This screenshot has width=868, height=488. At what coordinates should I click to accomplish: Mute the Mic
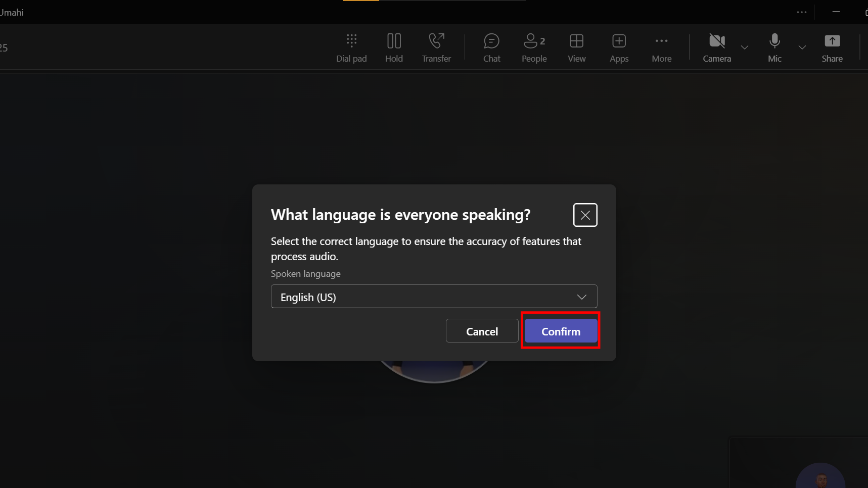point(774,47)
